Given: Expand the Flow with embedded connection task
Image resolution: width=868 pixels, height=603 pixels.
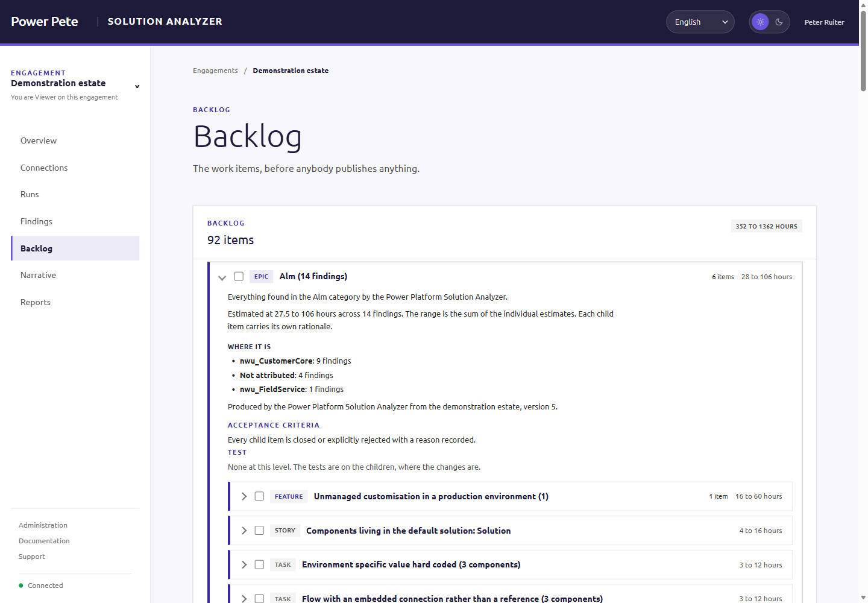Looking at the screenshot, I should [244, 599].
